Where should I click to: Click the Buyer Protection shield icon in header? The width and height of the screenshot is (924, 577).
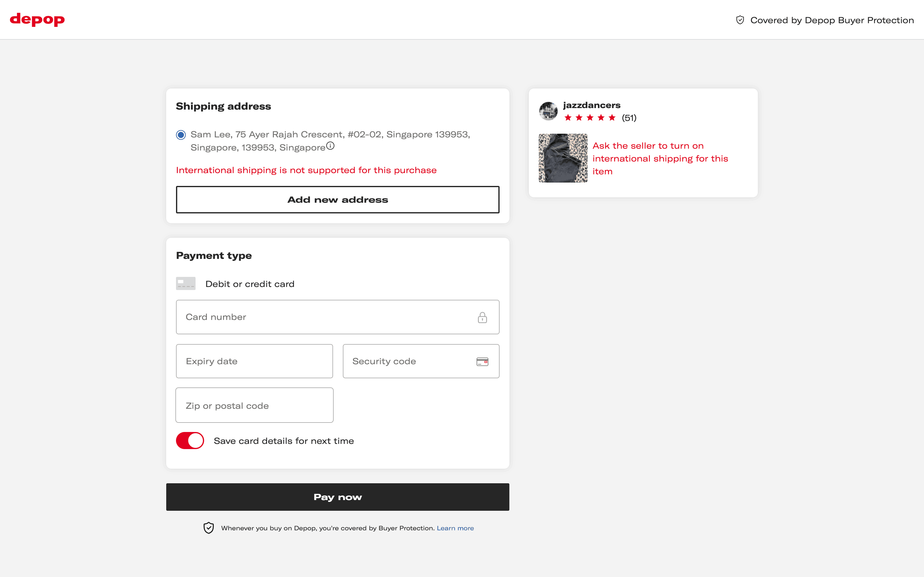[x=739, y=20]
